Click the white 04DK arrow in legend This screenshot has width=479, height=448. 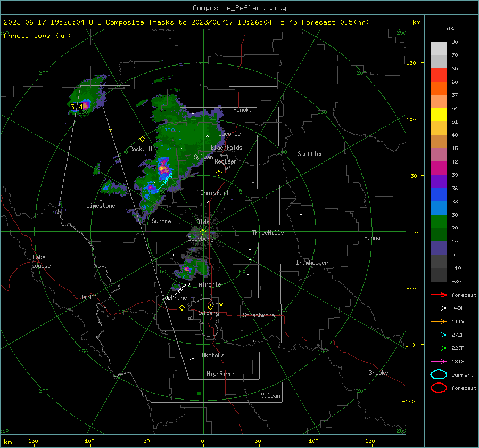pos(439,308)
